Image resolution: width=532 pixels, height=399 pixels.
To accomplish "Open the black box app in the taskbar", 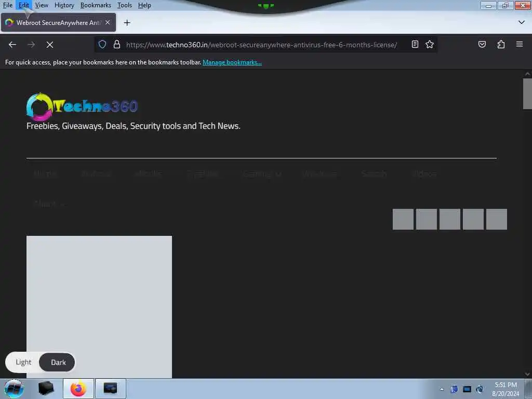I will tap(46, 389).
